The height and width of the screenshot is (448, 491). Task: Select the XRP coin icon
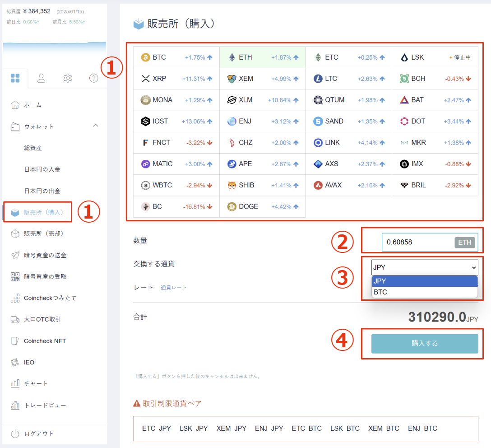point(146,79)
